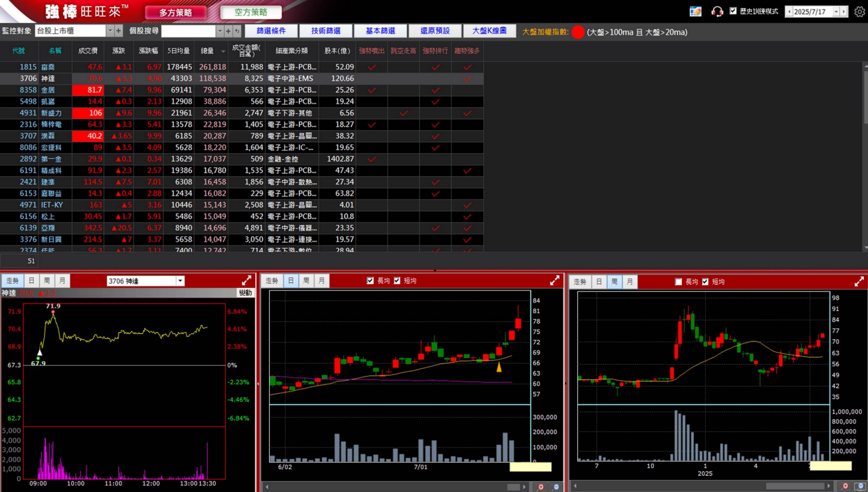
Task: Open 大盤K線圖 button
Action: point(489,31)
